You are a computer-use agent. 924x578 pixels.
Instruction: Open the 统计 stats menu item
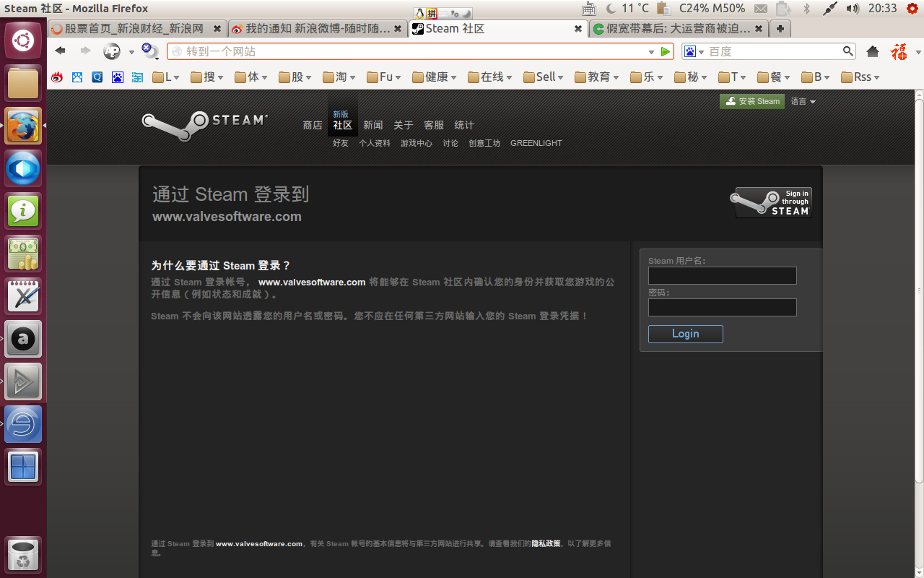pyautogui.click(x=464, y=125)
